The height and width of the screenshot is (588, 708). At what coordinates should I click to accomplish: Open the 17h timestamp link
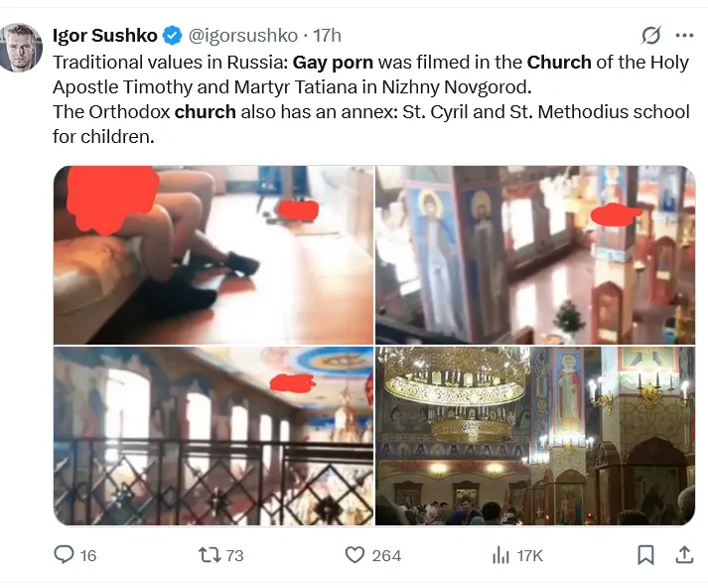tap(327, 36)
